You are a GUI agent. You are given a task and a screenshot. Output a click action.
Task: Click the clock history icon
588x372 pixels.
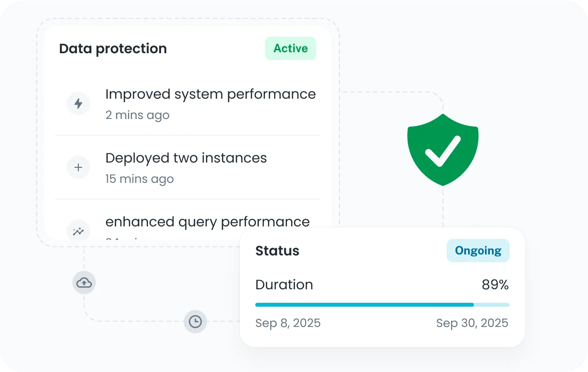195,321
